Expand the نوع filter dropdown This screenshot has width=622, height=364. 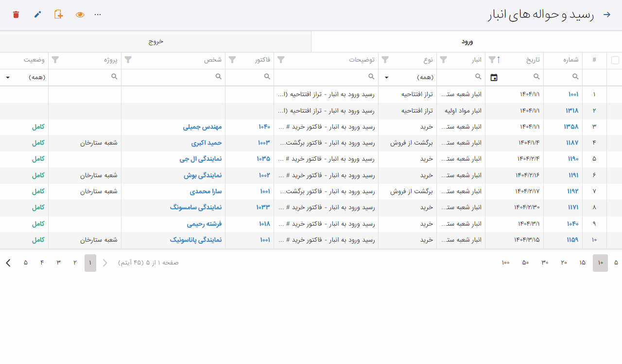pos(387,77)
